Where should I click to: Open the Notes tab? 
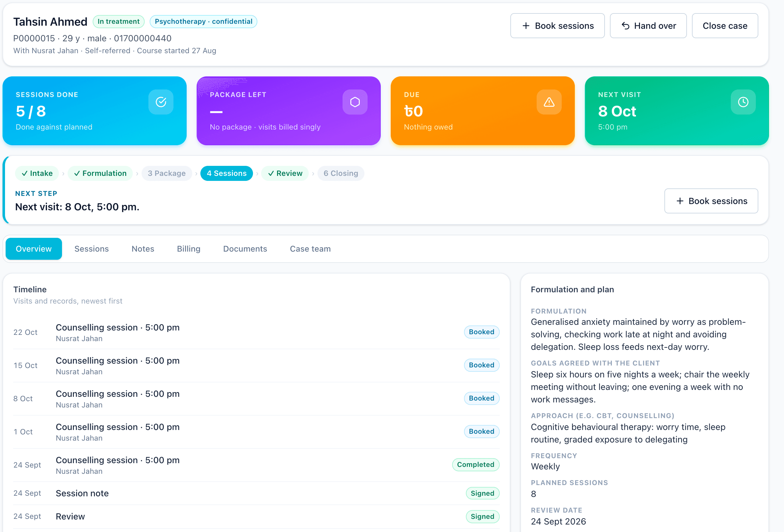pos(143,249)
